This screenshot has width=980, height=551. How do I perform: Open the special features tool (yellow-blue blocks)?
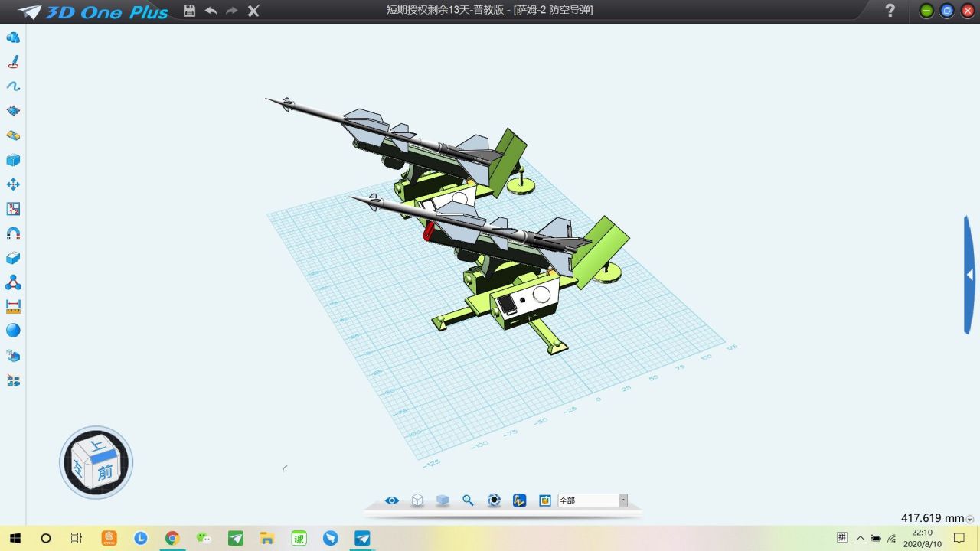click(x=13, y=135)
